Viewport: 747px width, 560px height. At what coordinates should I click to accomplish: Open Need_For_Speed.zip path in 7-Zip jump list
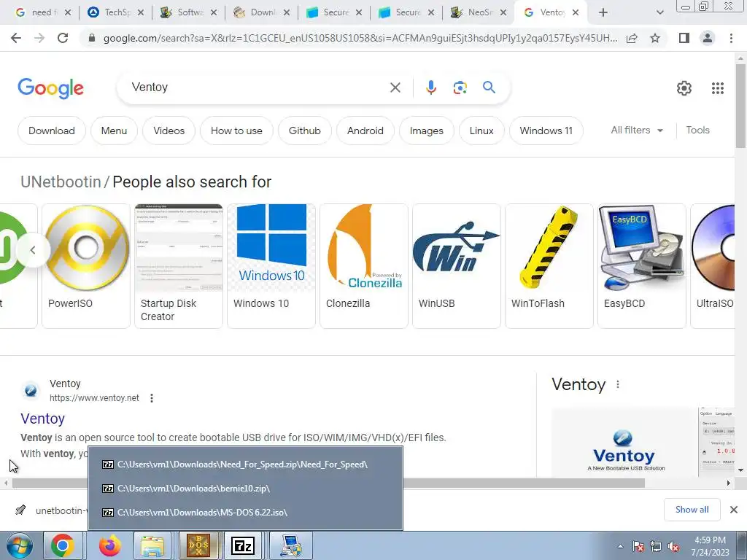(x=245, y=464)
